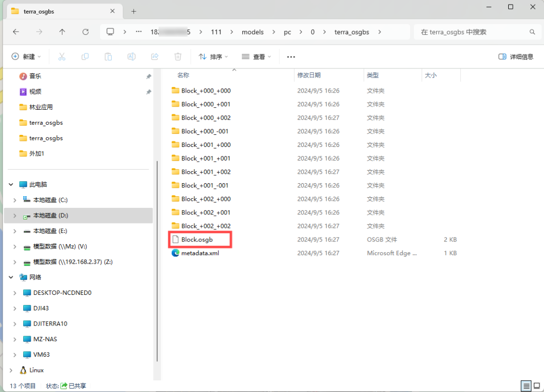Click the search magnifier icon
This screenshot has height=392, width=544.
pos(532,32)
